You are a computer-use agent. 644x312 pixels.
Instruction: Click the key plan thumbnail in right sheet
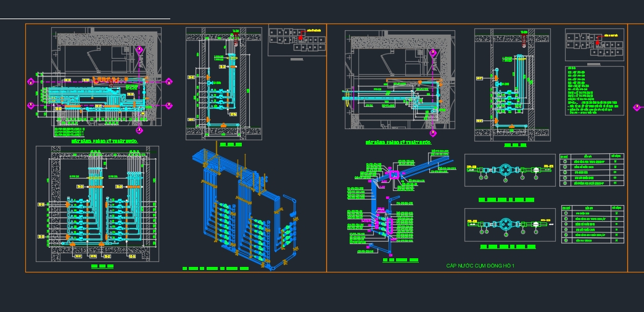point(594,44)
